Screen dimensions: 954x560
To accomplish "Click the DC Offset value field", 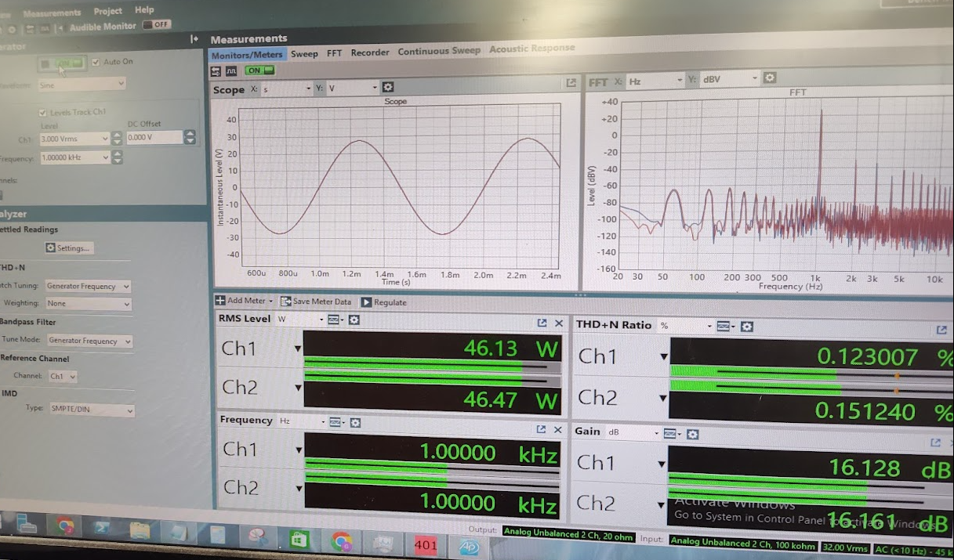I will point(154,138).
